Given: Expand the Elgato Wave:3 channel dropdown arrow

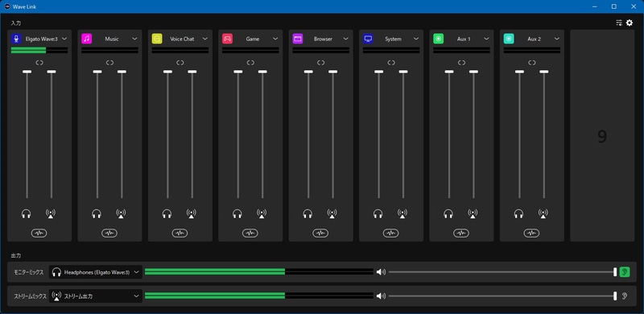Looking at the screenshot, I should [x=64, y=39].
